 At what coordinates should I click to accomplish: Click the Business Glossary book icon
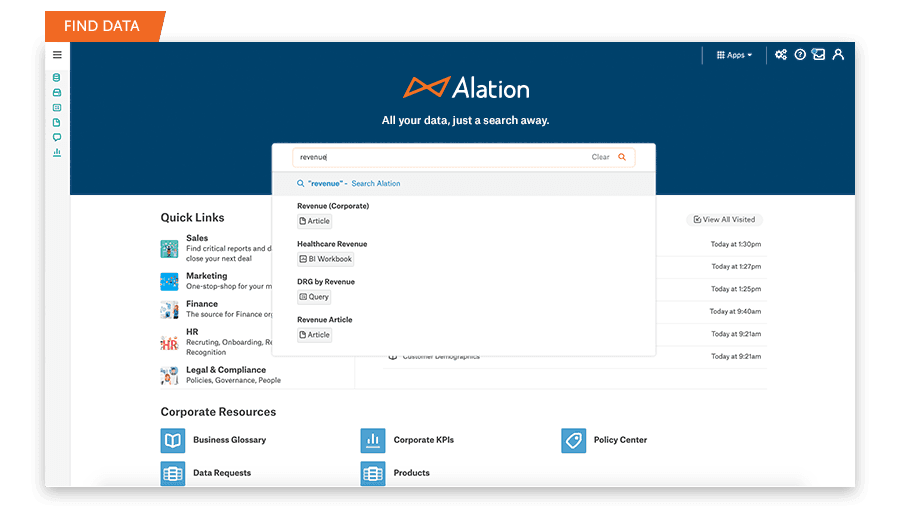tap(173, 441)
